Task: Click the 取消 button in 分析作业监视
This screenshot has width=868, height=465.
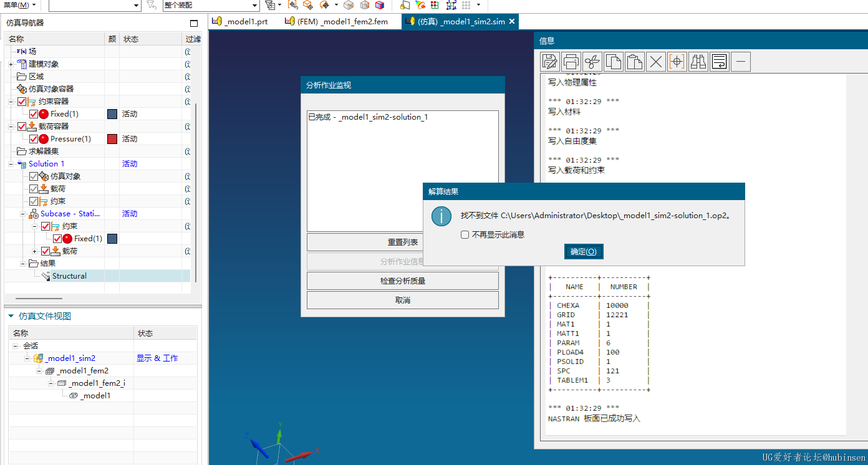Action: [403, 300]
